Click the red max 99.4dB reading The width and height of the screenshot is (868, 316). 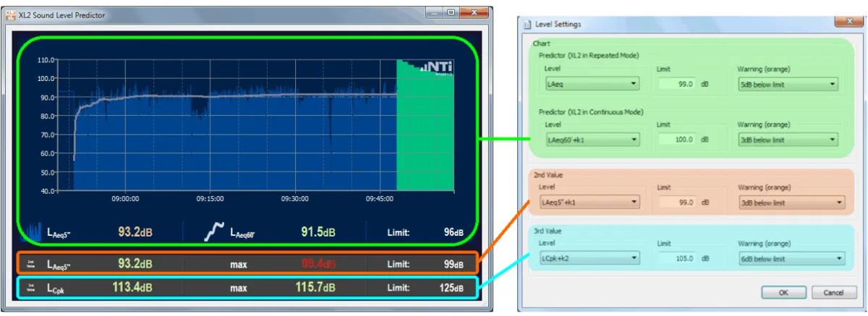point(318,265)
